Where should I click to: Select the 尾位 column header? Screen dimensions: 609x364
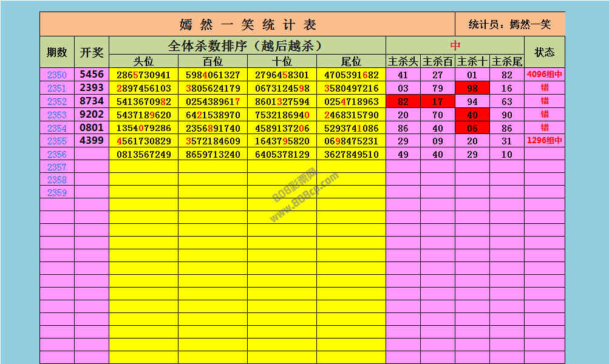click(x=351, y=61)
